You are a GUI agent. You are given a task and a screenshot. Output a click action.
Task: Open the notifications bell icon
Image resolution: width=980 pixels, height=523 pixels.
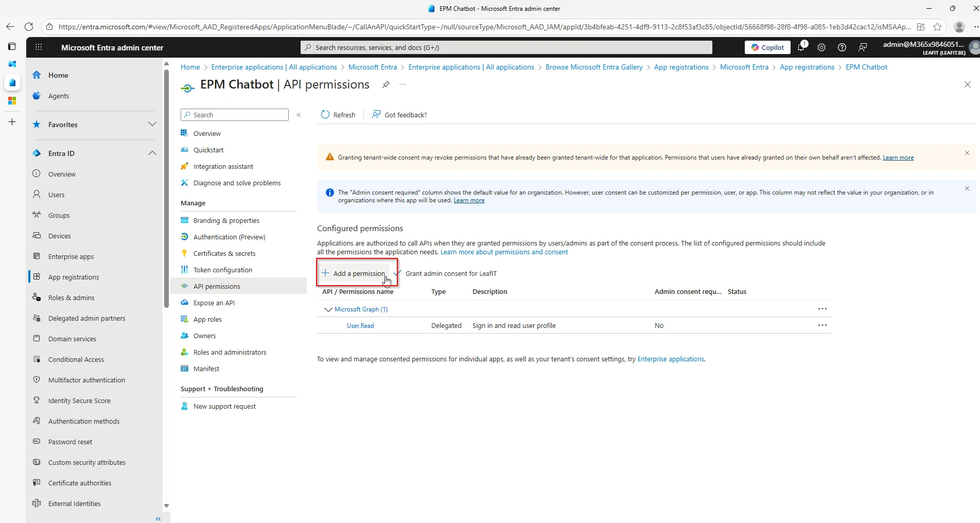point(801,47)
